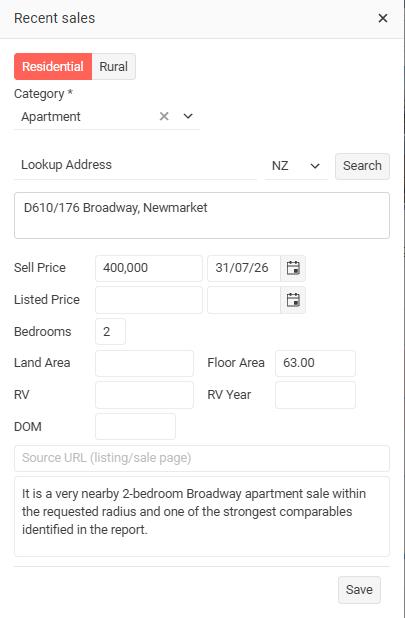Expand the Category dropdown arrow
This screenshot has height=618, width=405.
[188, 116]
